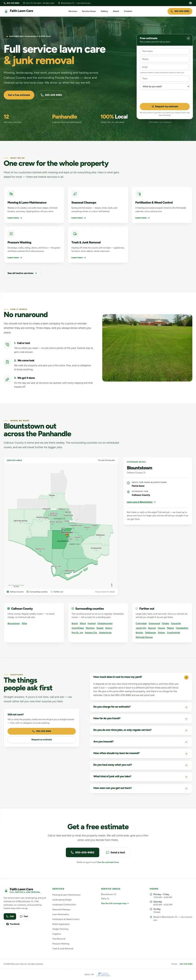Open the Privacy link in footer
The width and height of the screenshot is (196, 980).
tap(174, 964)
